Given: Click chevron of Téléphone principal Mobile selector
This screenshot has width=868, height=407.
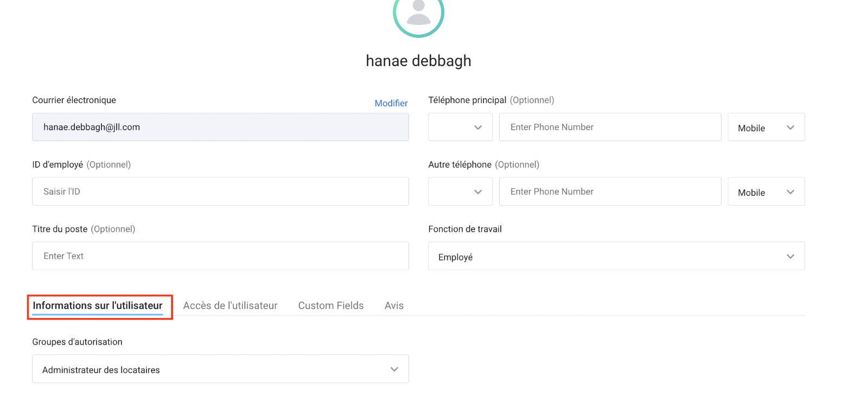Looking at the screenshot, I should point(790,128).
